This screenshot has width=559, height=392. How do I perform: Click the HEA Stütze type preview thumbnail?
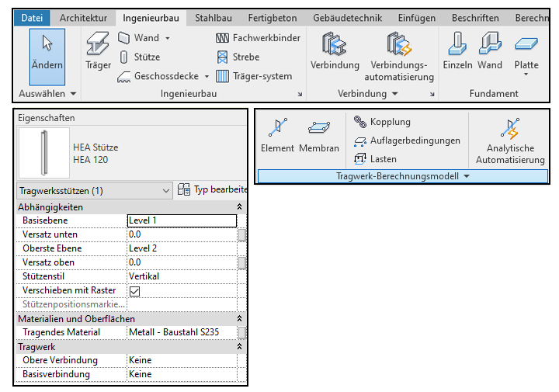[44, 153]
